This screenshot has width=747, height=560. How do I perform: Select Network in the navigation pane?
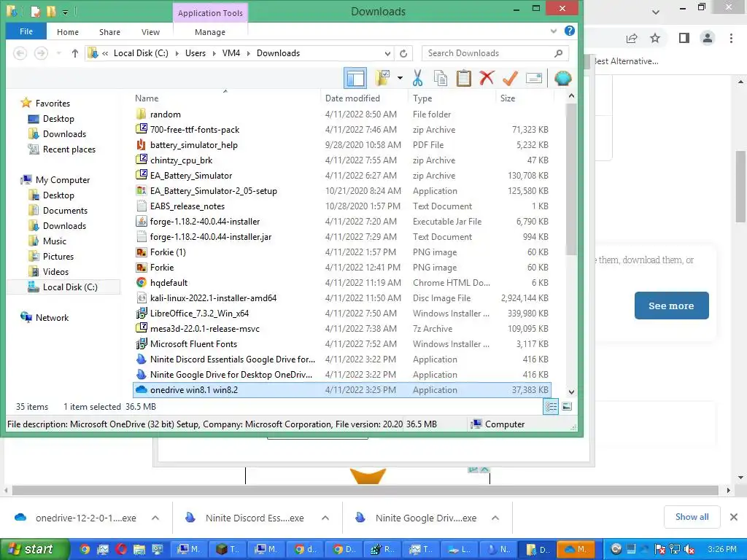pyautogui.click(x=52, y=318)
